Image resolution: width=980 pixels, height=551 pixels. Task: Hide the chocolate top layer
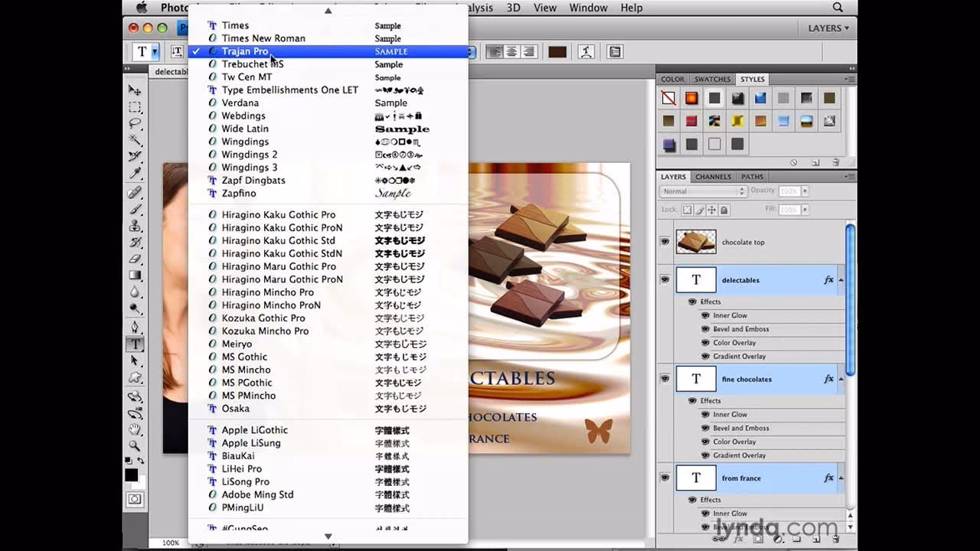[x=665, y=242]
